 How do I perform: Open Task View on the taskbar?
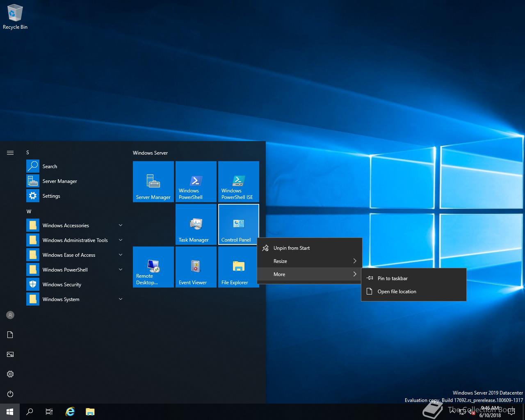pyautogui.click(x=49, y=412)
